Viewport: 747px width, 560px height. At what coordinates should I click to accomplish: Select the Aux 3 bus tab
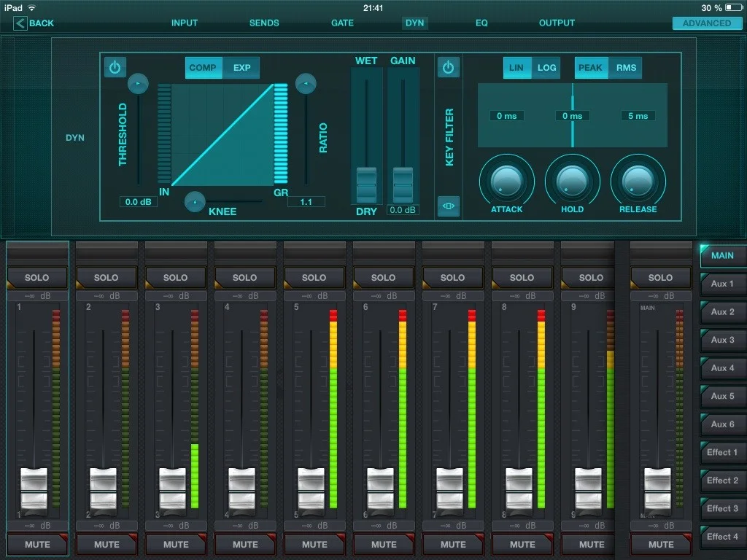click(722, 340)
